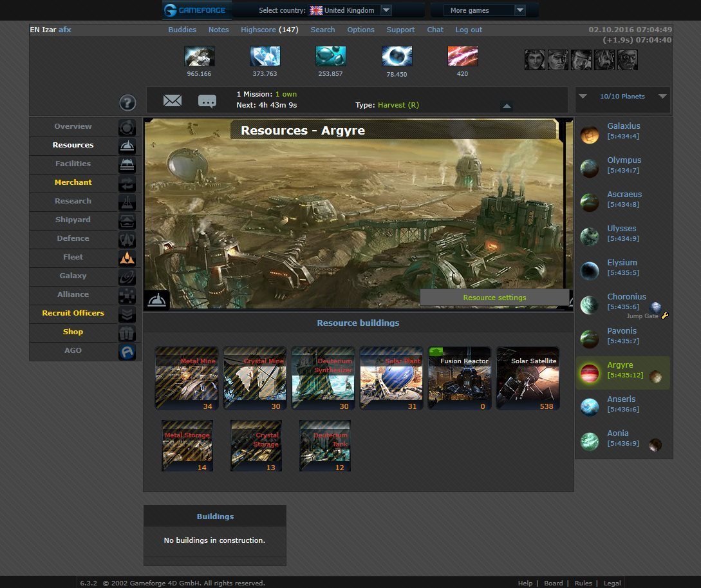Open the Fleet menu
Image resolution: width=701 pixels, height=588 pixels.
point(73,257)
